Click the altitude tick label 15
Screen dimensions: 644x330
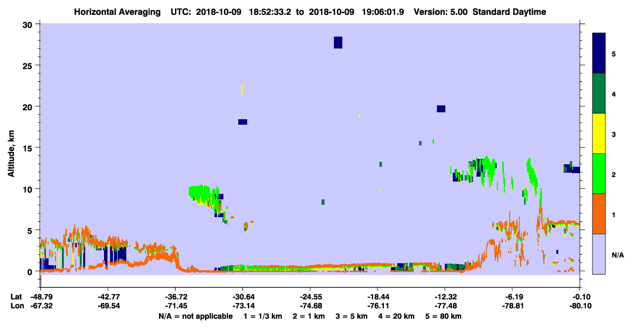pos(29,148)
